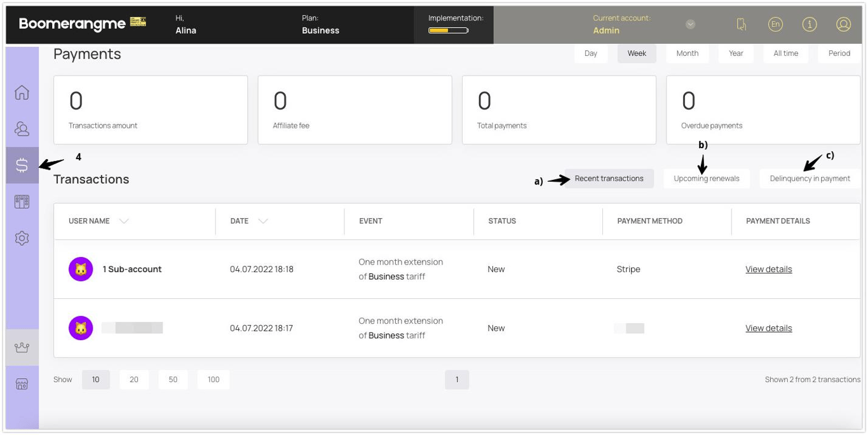
Task: Open the user profile icon
Action: 843,24
